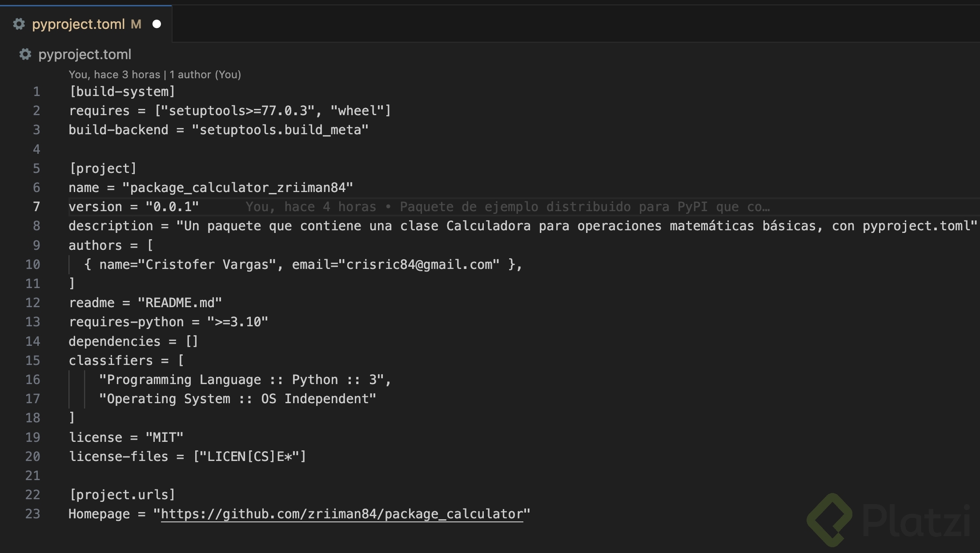The height and width of the screenshot is (553, 980).
Task: Click the [project.urls] section header
Action: (122, 495)
